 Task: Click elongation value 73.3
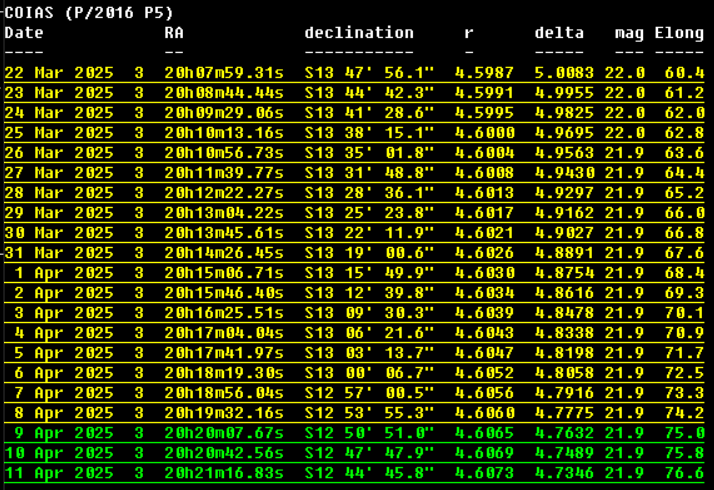[x=684, y=393]
